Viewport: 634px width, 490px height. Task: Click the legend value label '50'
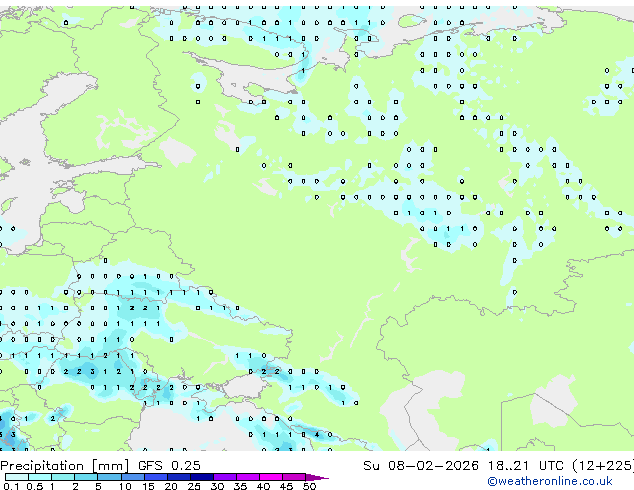point(309,486)
